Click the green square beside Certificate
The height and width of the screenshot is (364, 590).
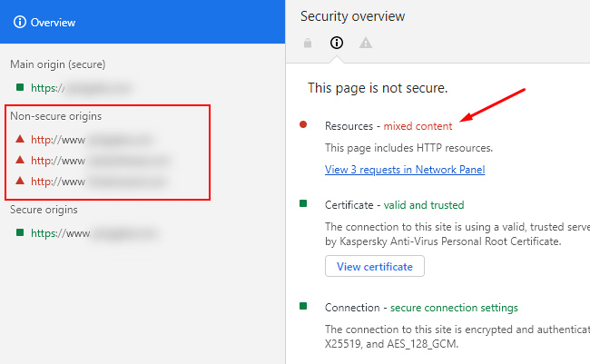pyautogui.click(x=303, y=204)
